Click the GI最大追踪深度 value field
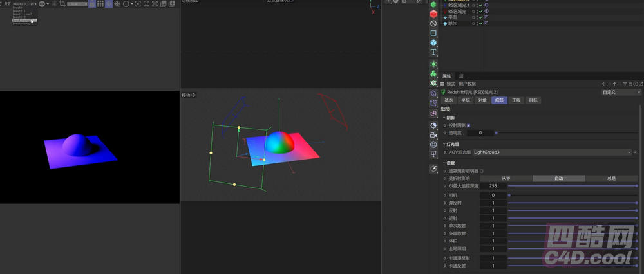The width and height of the screenshot is (644, 274). pyautogui.click(x=493, y=186)
